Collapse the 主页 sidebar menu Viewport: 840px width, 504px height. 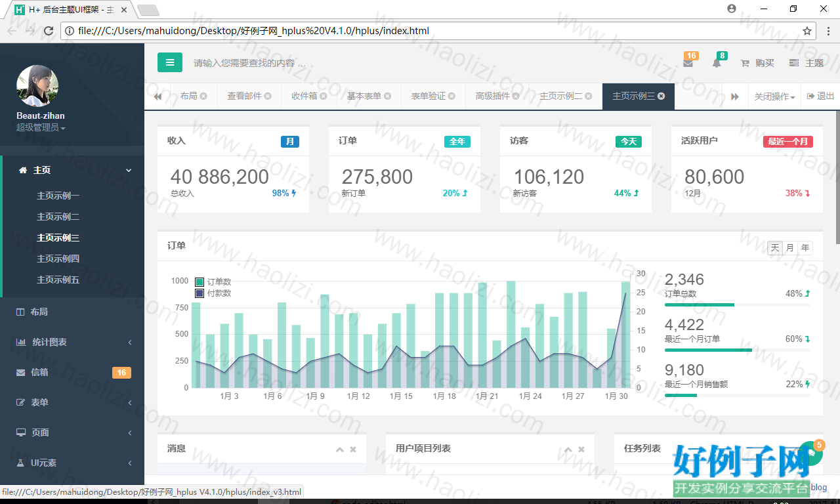coord(73,170)
